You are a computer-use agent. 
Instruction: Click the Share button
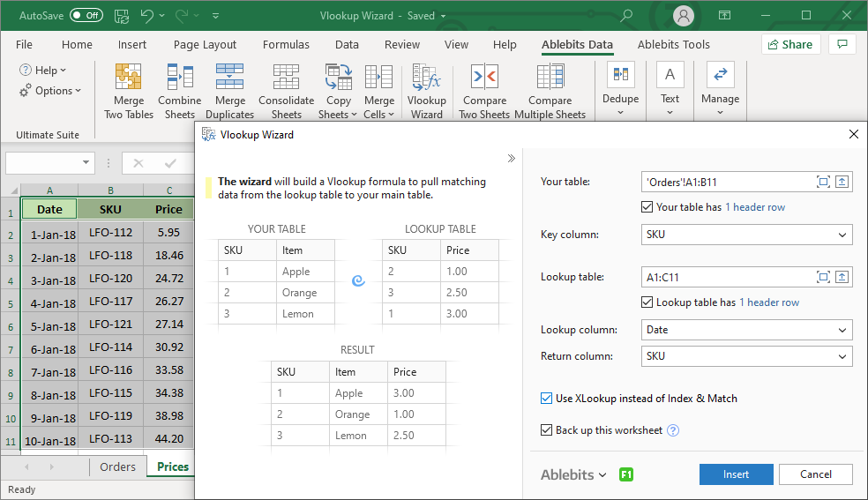790,44
